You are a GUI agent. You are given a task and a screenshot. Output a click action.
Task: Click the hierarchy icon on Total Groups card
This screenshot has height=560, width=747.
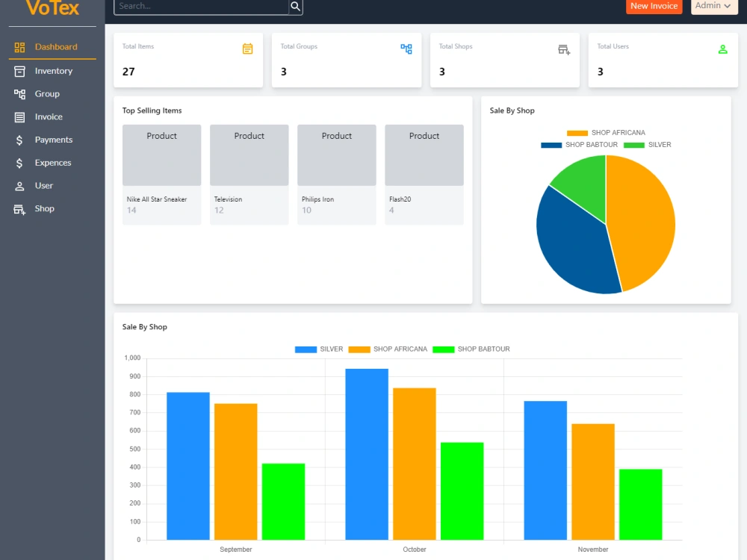coord(406,49)
